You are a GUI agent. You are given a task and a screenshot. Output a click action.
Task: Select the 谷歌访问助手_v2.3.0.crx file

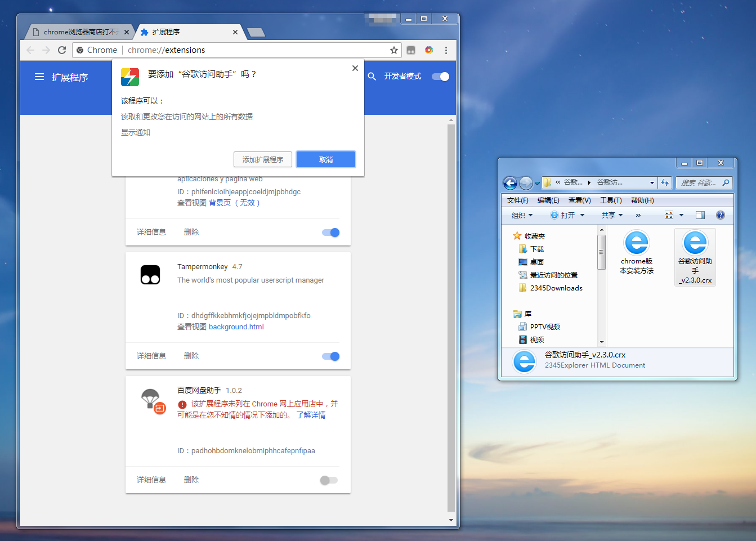pyautogui.click(x=695, y=257)
